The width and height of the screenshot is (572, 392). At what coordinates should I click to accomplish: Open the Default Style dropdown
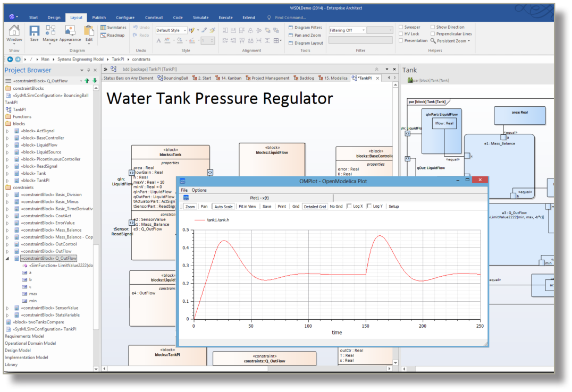(171, 30)
